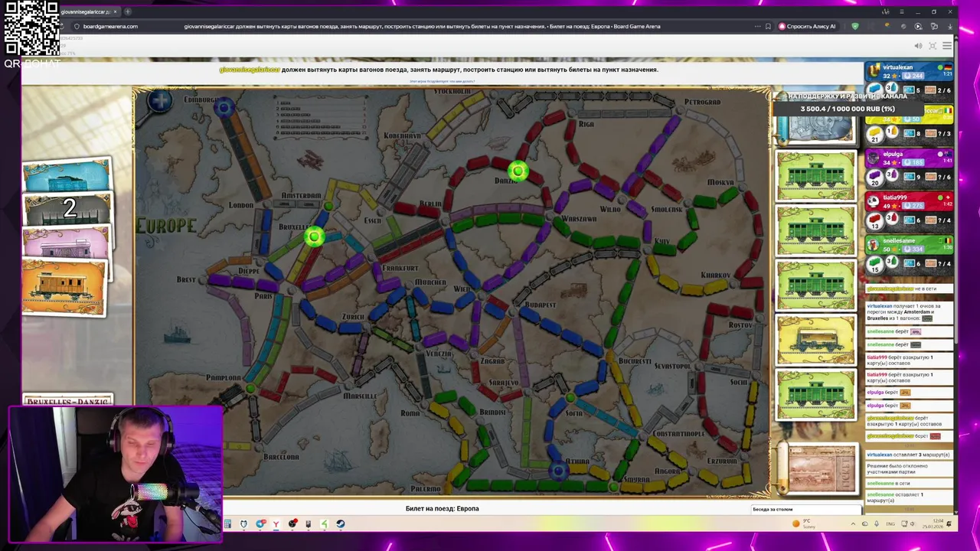
Task: Click the table chat input field
Action: point(806,509)
